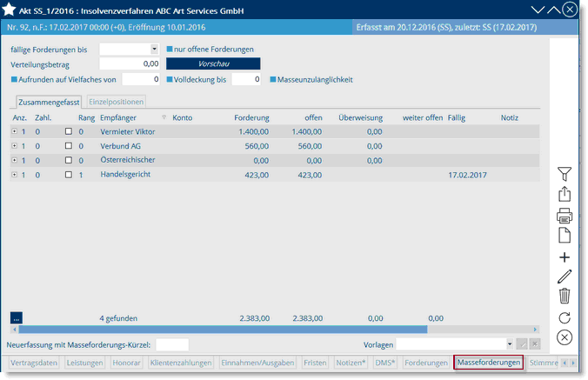This screenshot has width=588, height=380.
Task: Switch to Zusammengefasst tab
Action: click(x=49, y=102)
